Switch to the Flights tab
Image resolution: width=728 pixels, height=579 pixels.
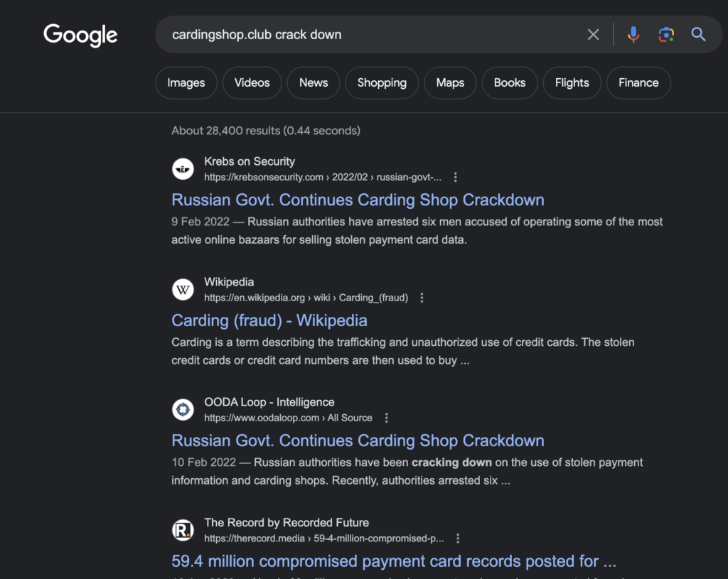point(572,82)
